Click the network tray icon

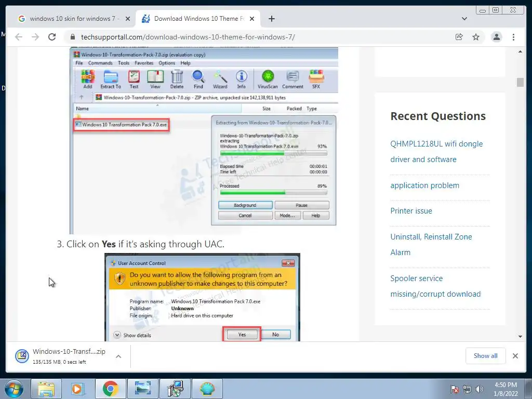tap(467, 389)
